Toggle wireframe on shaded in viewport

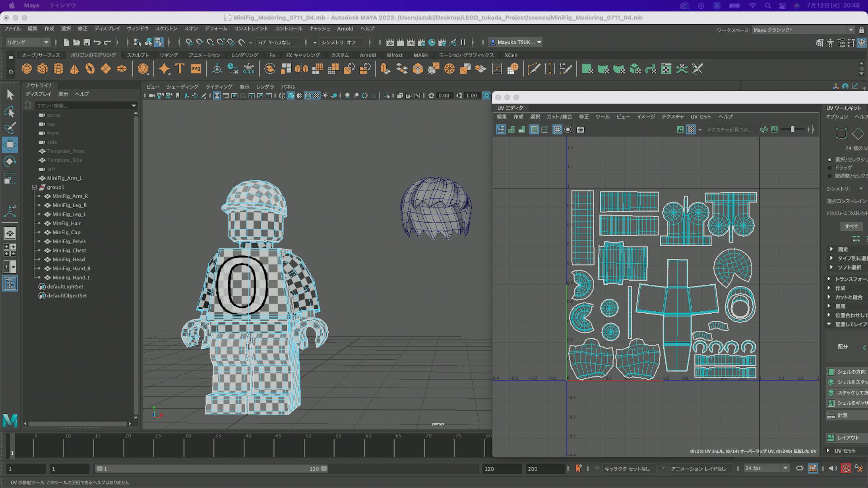pyautogui.click(x=308, y=96)
